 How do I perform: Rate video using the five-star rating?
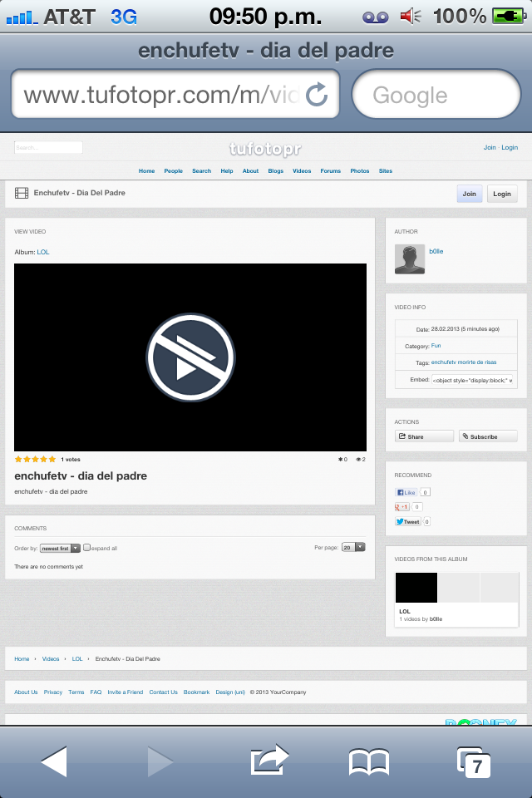point(35,459)
